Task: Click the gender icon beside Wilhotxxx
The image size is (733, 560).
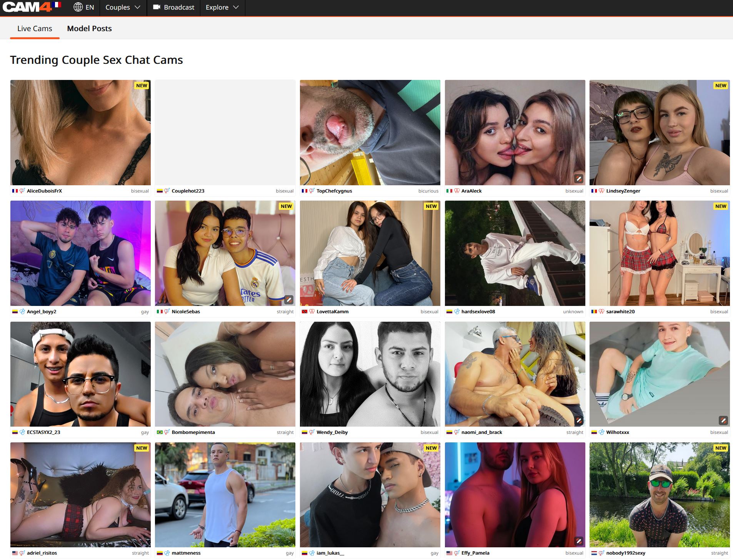Action: [x=601, y=432]
